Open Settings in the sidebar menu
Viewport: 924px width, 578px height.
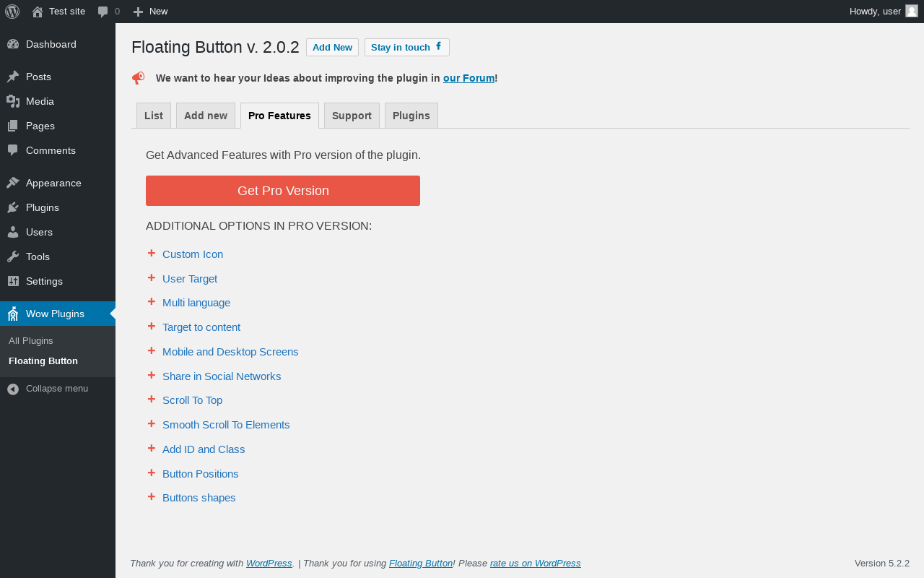tap(44, 281)
